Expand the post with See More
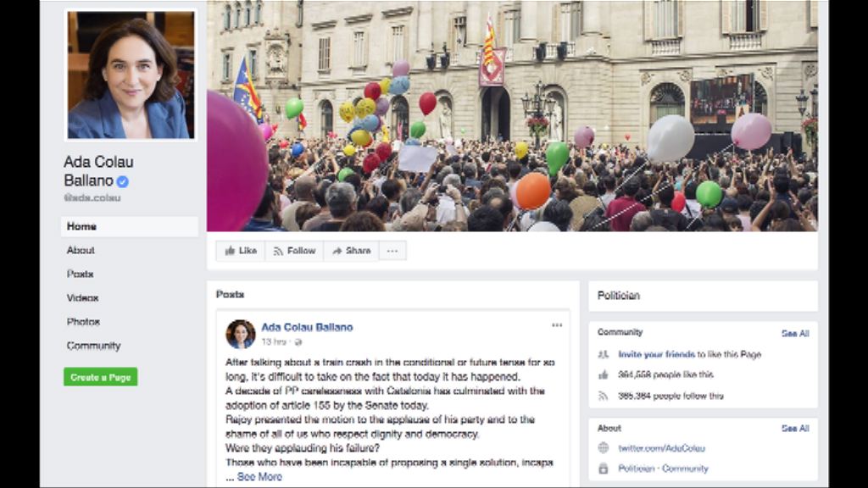 pyautogui.click(x=259, y=477)
